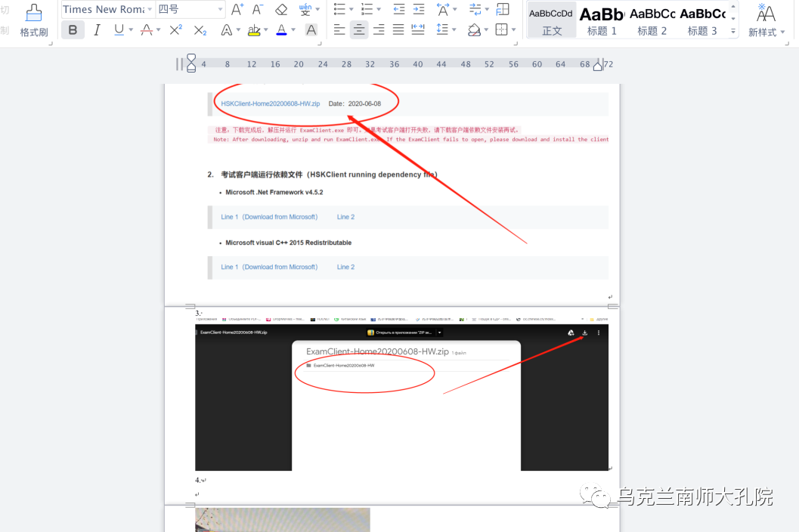The height and width of the screenshot is (532, 799).
Task: Open paragraph sort/tab options icon
Action: point(475,9)
